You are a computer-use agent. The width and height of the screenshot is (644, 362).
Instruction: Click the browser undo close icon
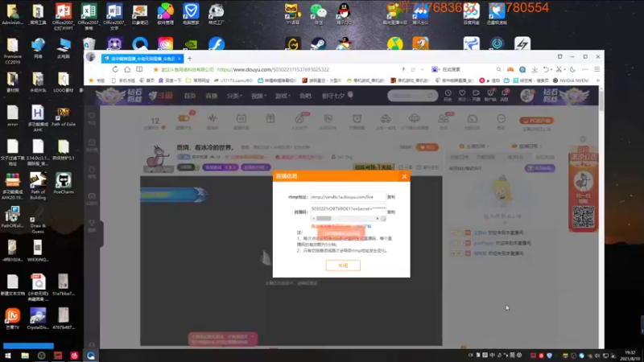(546, 69)
